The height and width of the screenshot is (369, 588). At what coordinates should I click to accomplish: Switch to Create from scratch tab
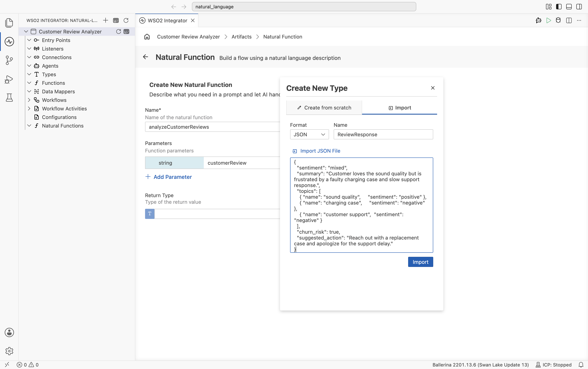coord(324,108)
